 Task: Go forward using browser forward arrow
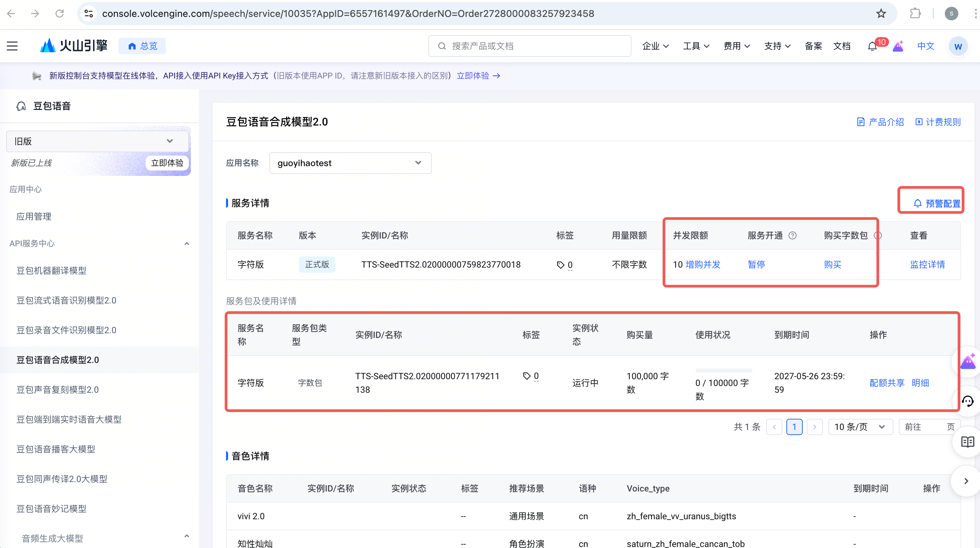tap(35, 14)
